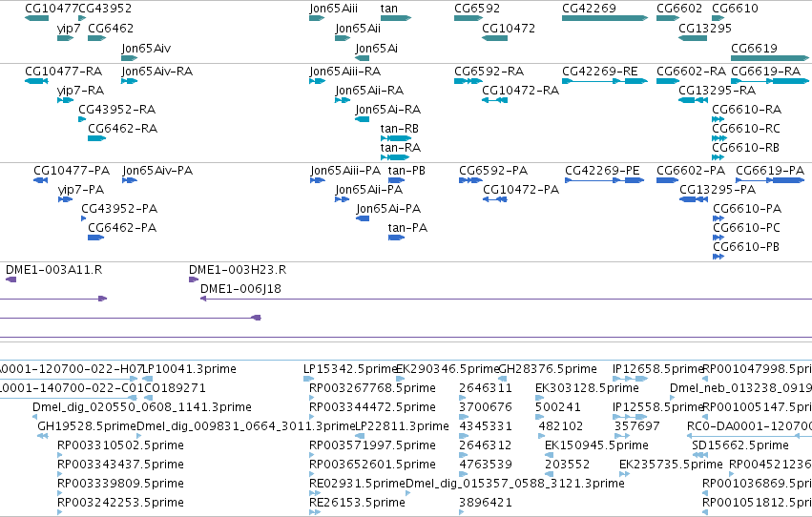Select the tan-RB transcript label
Viewport: 812px width, 517px height.
click(399, 129)
